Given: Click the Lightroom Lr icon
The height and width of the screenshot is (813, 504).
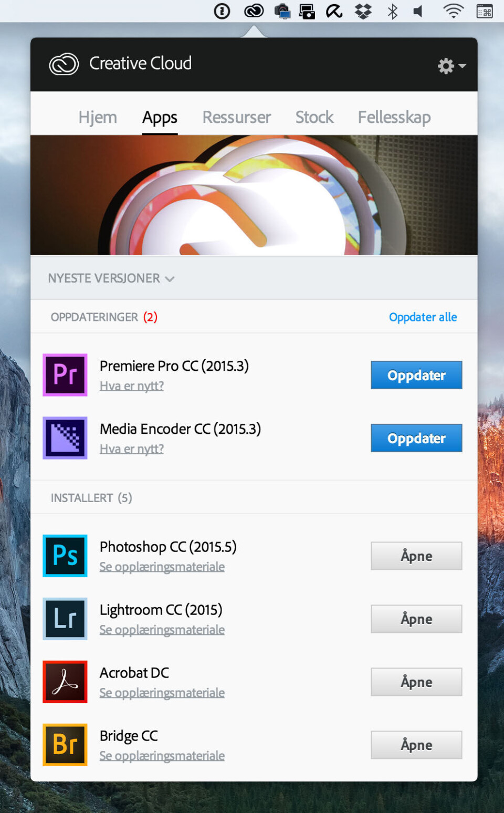Looking at the screenshot, I should [x=65, y=619].
